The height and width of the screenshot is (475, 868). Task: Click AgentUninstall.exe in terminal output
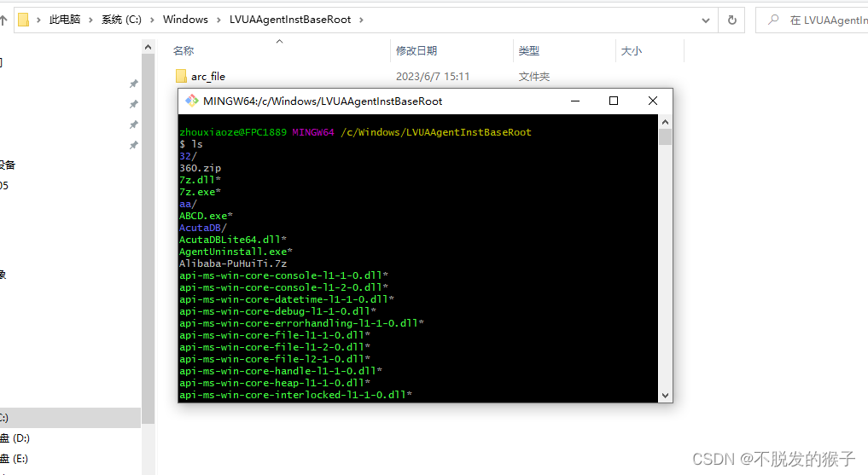(x=236, y=252)
